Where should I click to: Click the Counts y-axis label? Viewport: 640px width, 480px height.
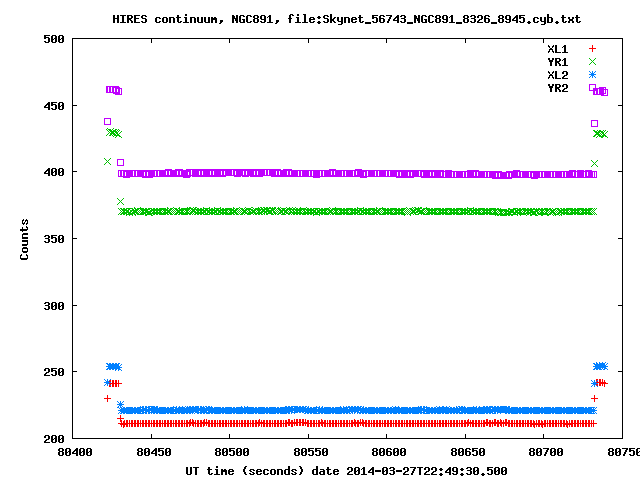pos(24,239)
